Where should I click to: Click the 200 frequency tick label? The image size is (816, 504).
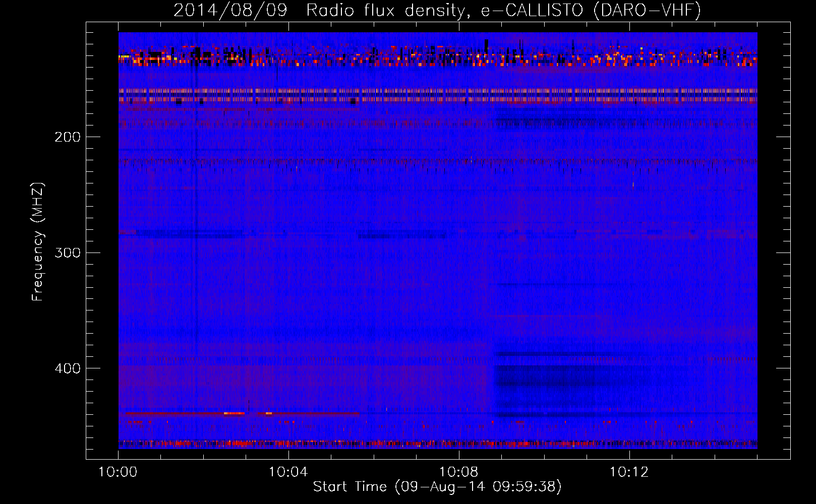coord(68,137)
